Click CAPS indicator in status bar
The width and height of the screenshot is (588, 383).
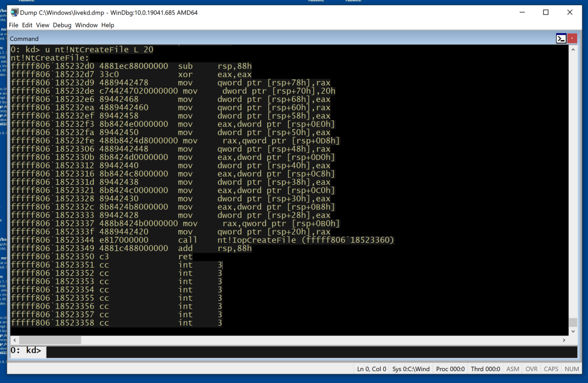[551, 369]
